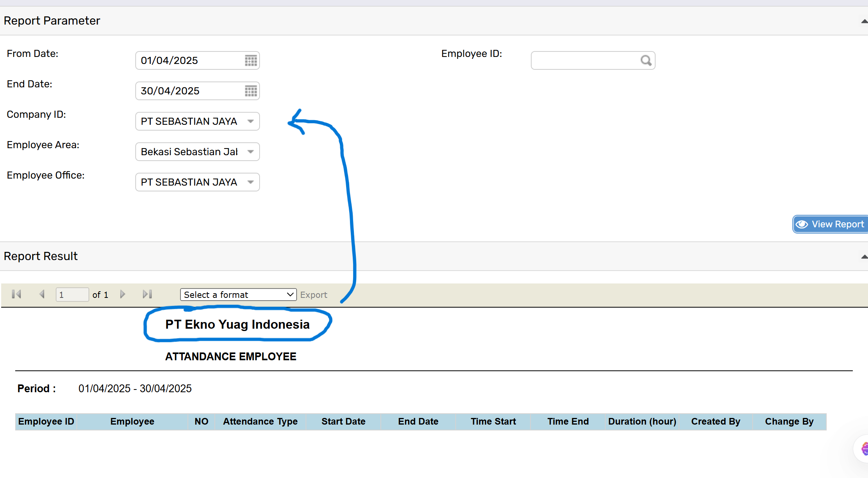Image resolution: width=868 pixels, height=478 pixels.
Task: Open the Company ID dropdown
Action: click(x=198, y=121)
